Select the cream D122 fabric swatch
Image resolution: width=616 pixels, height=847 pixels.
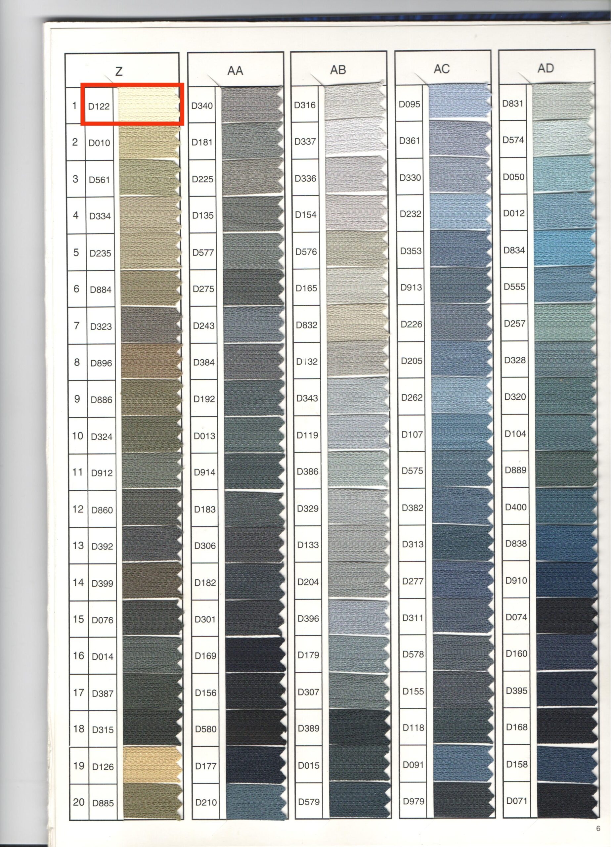click(x=149, y=105)
